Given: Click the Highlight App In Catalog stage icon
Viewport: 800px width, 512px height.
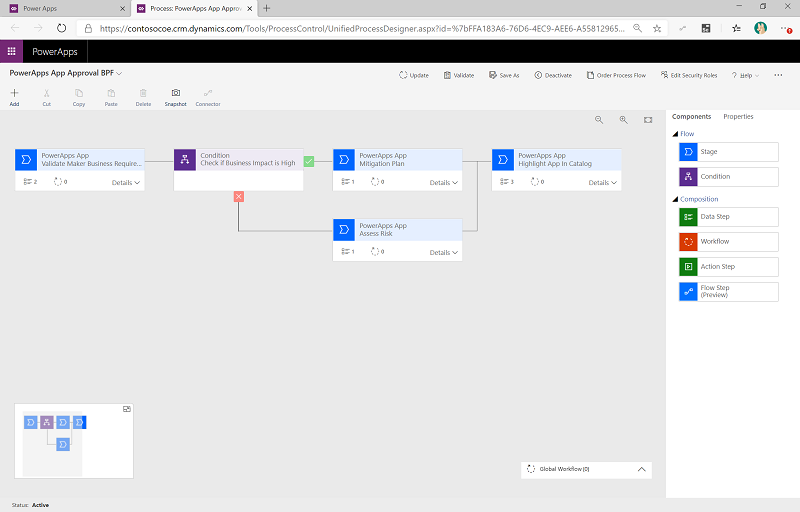Looking at the screenshot, I should point(503,160).
